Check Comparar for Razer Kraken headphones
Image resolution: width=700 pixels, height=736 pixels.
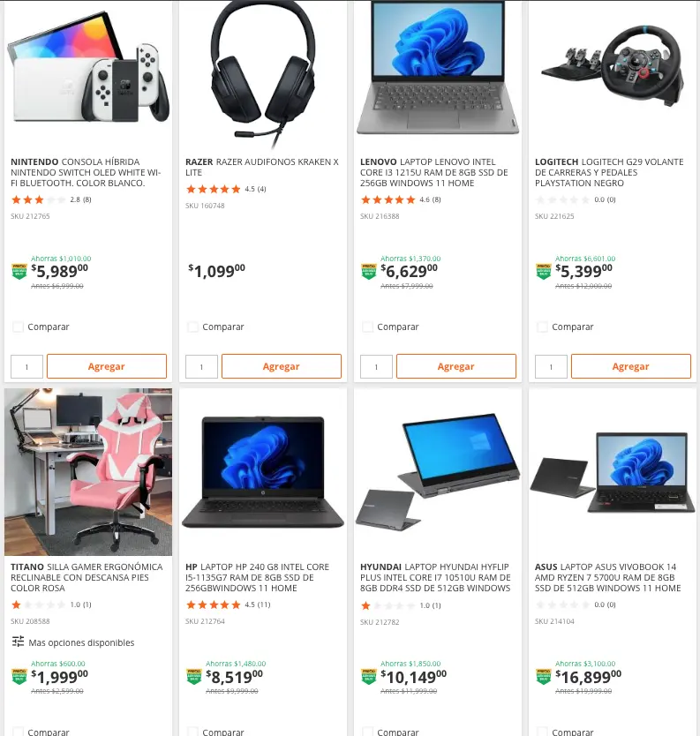coord(192,327)
